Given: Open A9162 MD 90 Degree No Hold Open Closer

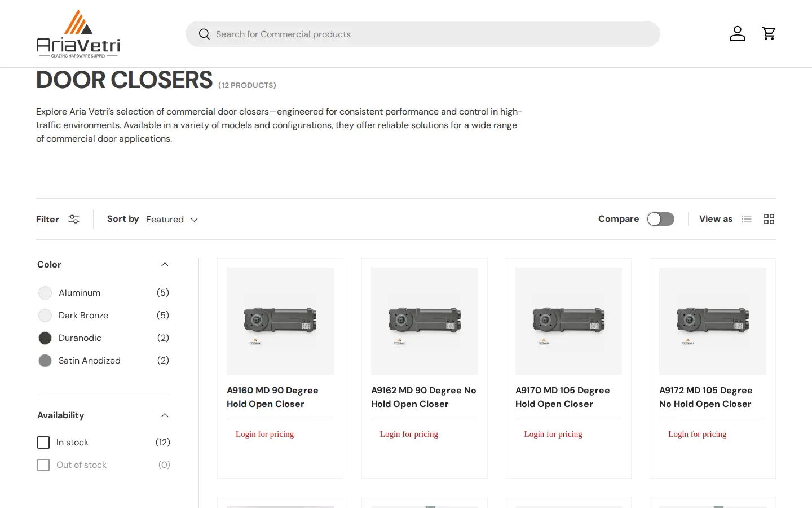Looking at the screenshot, I should point(423,397).
